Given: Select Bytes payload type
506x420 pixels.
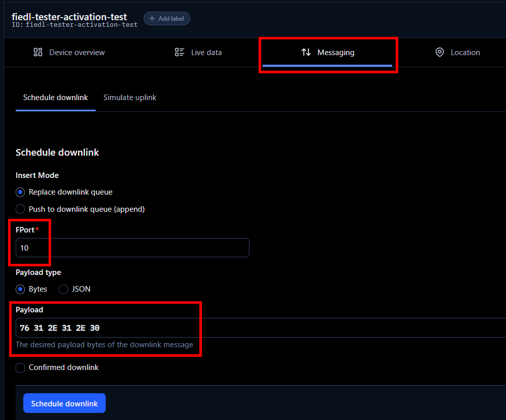Looking at the screenshot, I should [x=20, y=289].
